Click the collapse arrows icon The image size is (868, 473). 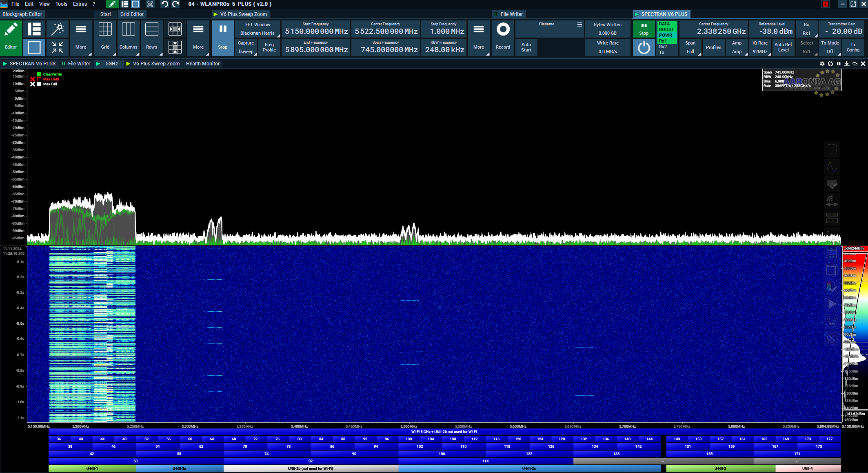(58, 47)
